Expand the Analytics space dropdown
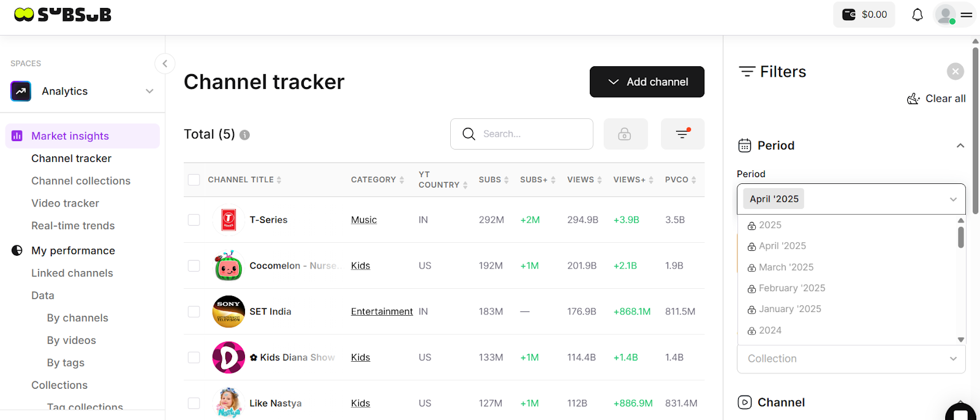The height and width of the screenshot is (420, 980). click(149, 91)
